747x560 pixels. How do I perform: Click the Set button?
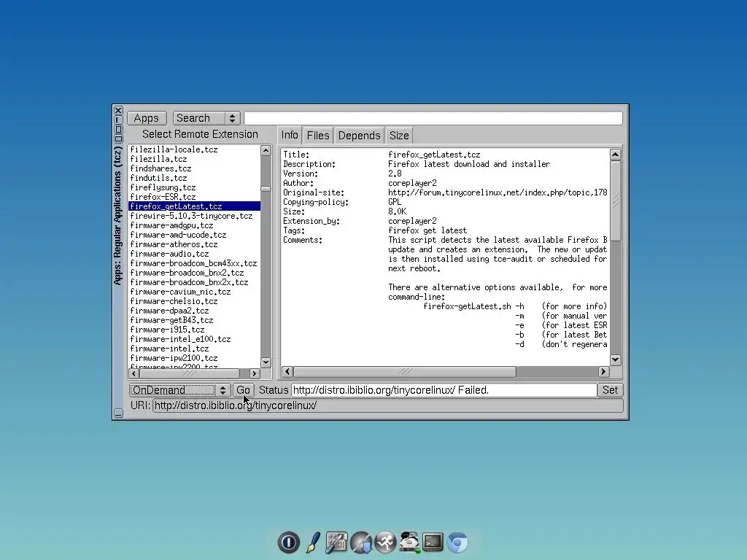pos(610,390)
